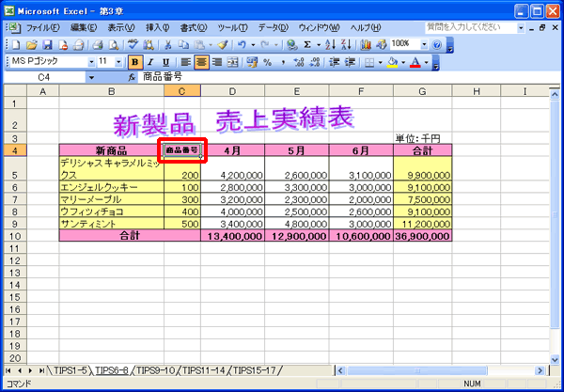564x392 pixels.
Task: Open the Fill Color palette arrow
Action: [x=403, y=63]
